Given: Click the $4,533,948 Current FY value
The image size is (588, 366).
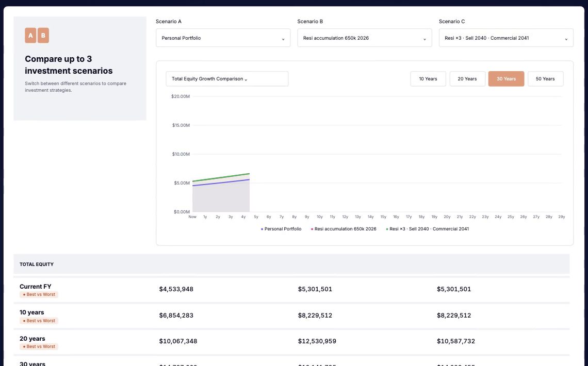Looking at the screenshot, I should coord(176,289).
